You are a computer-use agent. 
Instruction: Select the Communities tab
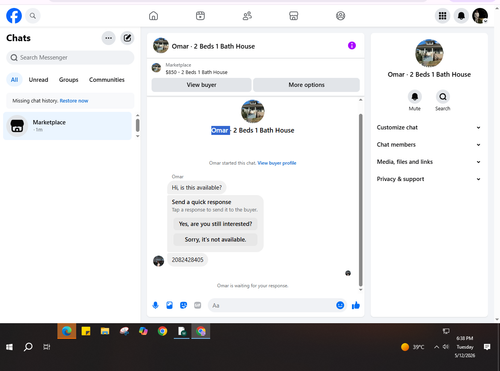coord(107,80)
